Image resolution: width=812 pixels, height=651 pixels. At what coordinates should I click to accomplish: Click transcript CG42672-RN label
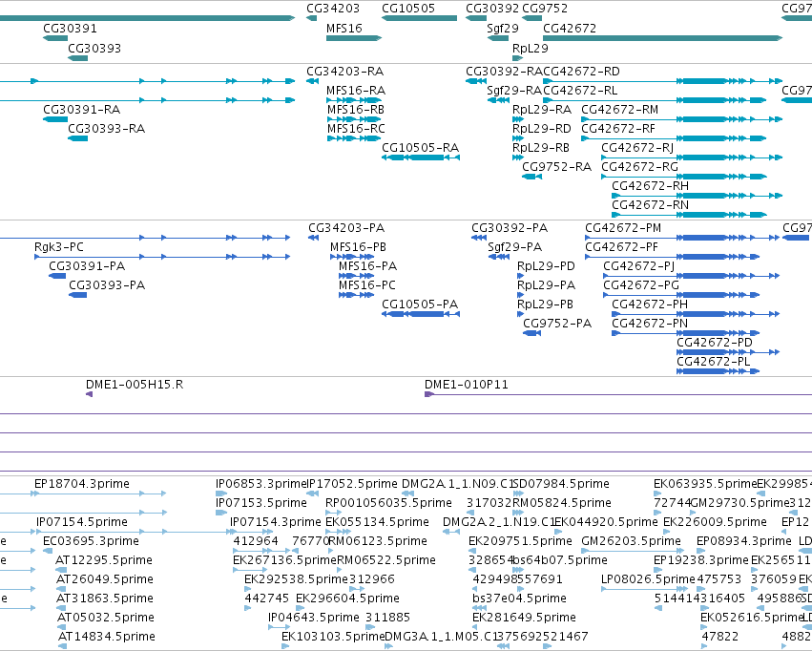point(650,204)
